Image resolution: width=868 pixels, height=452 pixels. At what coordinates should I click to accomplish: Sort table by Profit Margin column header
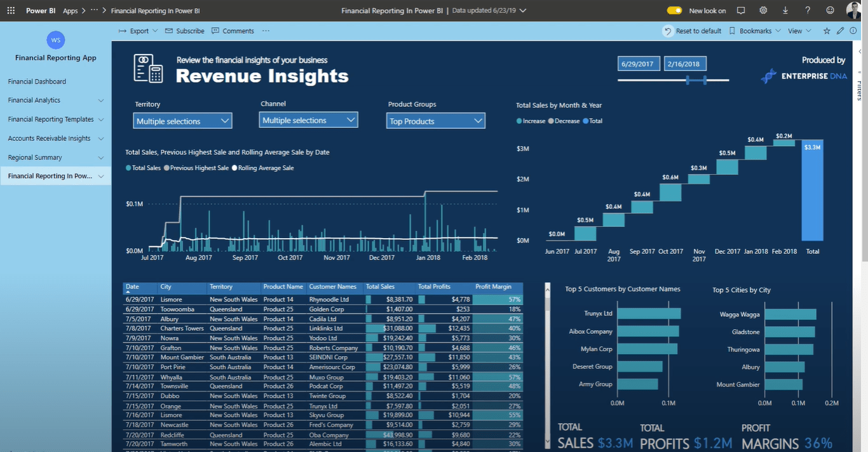493,287
